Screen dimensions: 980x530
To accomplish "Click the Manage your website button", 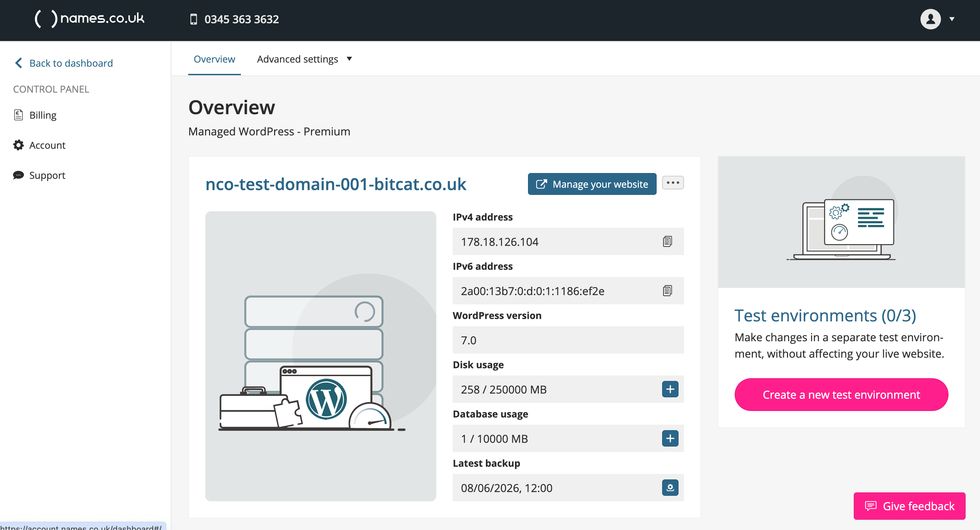I will (x=592, y=184).
